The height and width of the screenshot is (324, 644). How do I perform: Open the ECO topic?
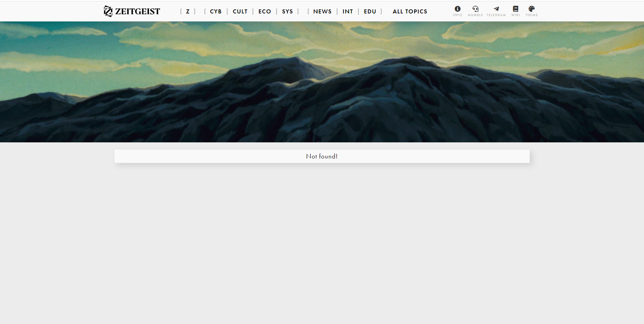pos(265,11)
